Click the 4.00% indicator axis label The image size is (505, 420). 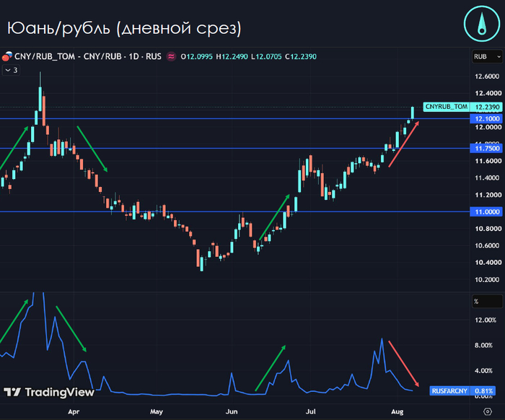click(x=483, y=371)
